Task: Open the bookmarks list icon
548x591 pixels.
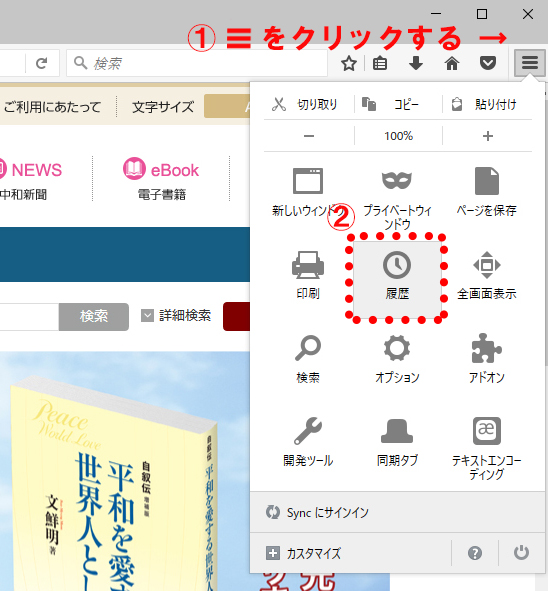Action: click(x=380, y=63)
